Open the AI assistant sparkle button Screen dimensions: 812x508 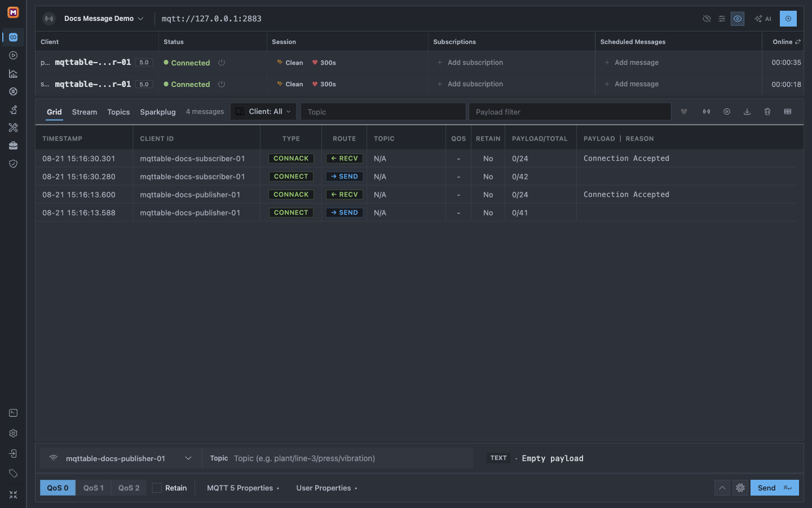click(763, 19)
